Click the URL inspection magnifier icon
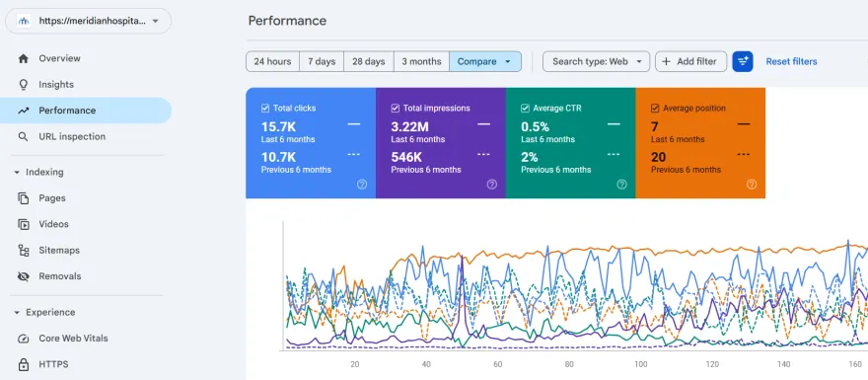Screen dimensions: 868x380 [24, 137]
